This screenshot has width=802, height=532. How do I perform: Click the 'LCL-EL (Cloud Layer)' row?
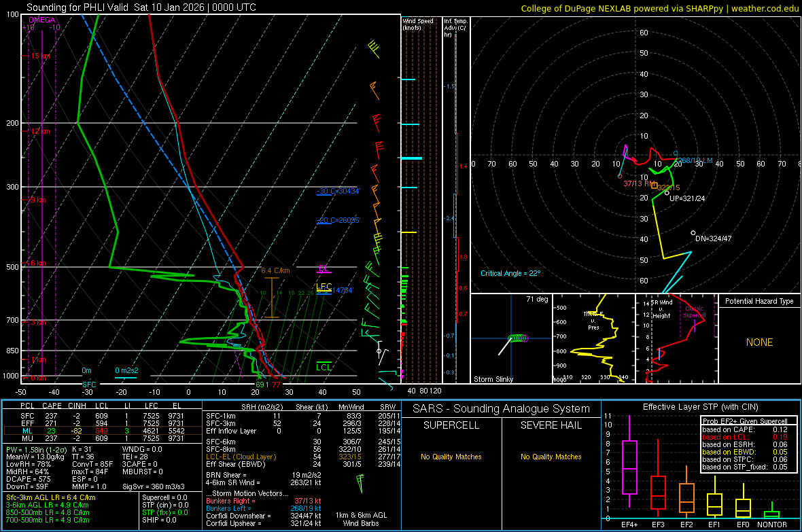click(x=302, y=457)
